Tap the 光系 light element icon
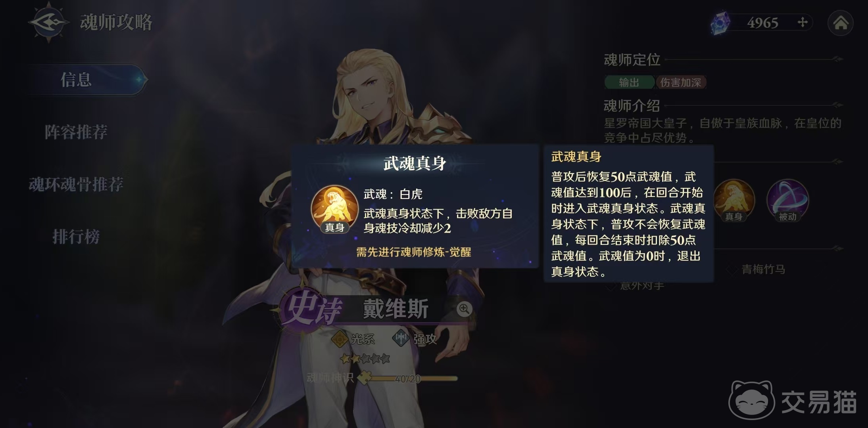This screenshot has width=868, height=428. click(340, 339)
